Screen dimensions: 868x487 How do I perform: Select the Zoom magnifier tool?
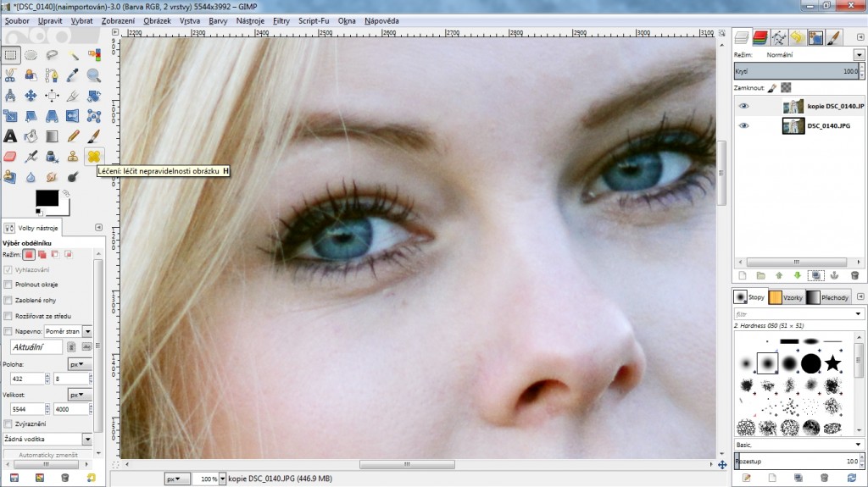tap(94, 75)
